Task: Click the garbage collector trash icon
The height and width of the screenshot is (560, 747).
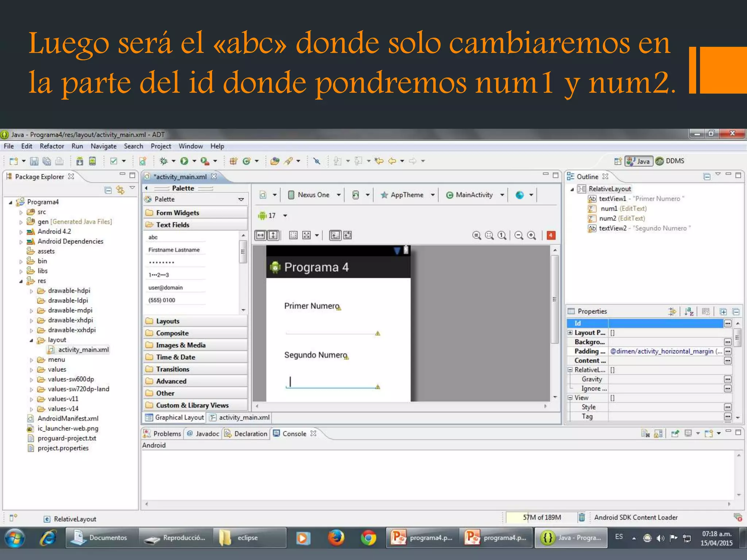Action: [582, 517]
